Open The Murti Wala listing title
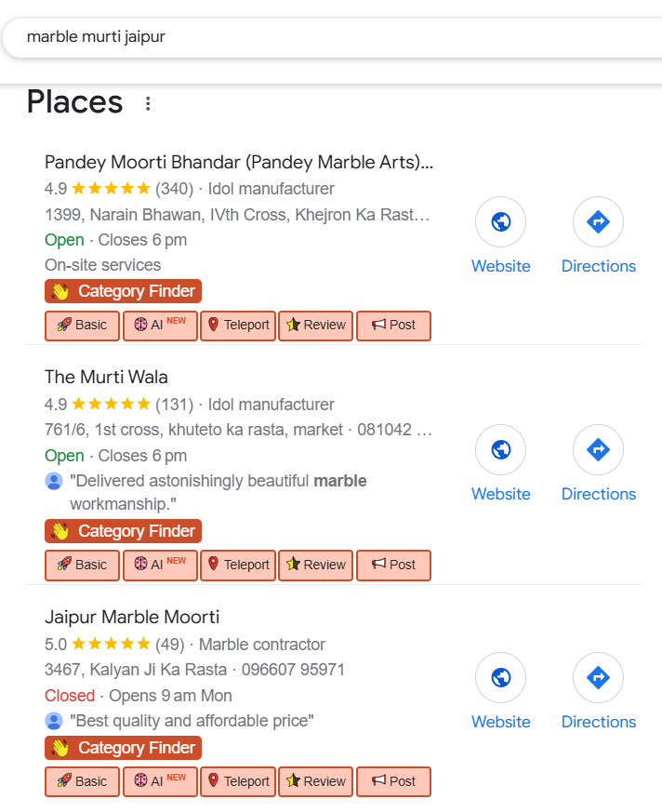Viewport: 662px width, 812px height. [x=106, y=377]
